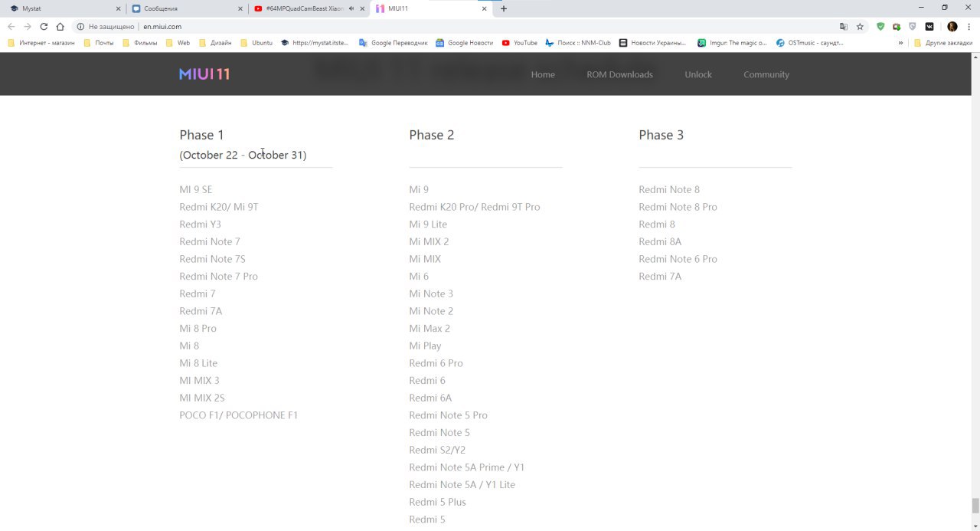
Task: Open the Дизайн bookmark folder
Action: click(215, 43)
